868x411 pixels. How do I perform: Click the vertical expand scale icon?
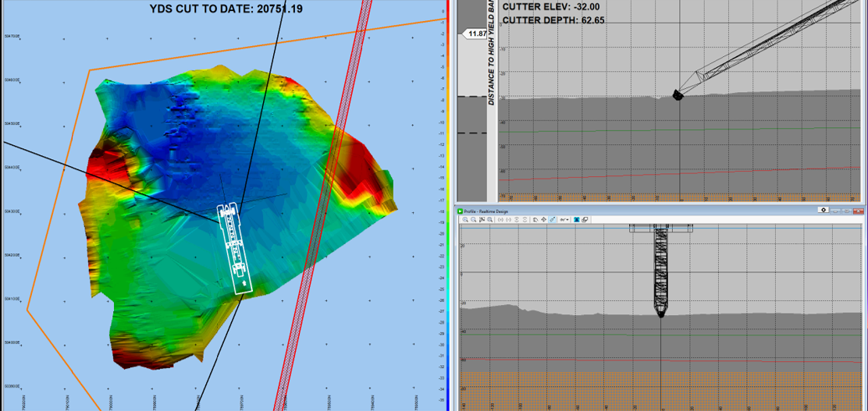click(517, 219)
